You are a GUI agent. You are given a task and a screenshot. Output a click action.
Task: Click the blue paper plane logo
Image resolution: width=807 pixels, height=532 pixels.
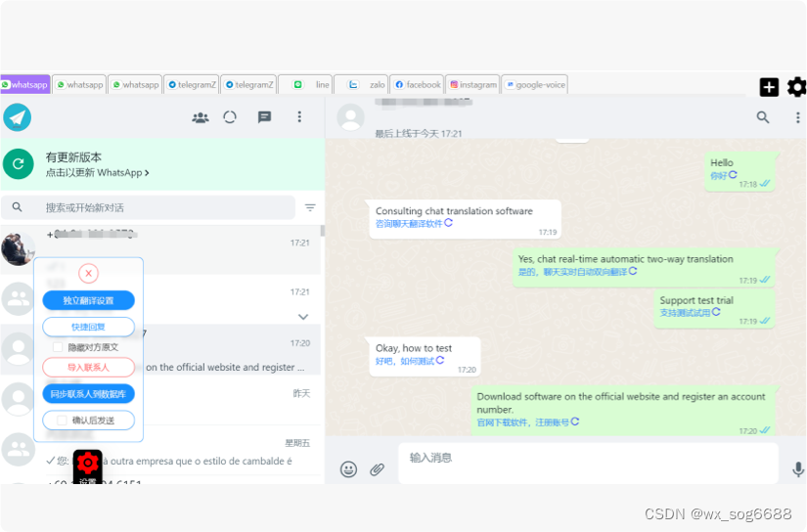click(x=17, y=117)
